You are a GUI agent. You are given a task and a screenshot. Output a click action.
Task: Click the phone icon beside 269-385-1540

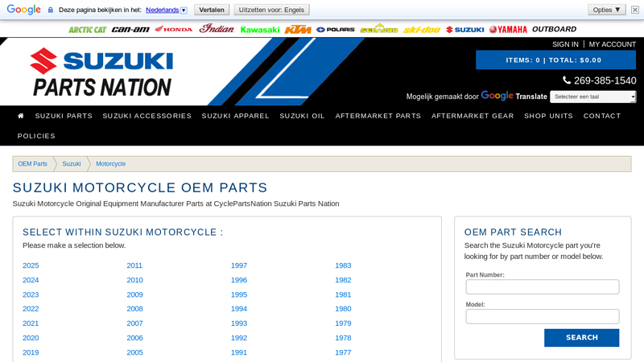pos(567,80)
